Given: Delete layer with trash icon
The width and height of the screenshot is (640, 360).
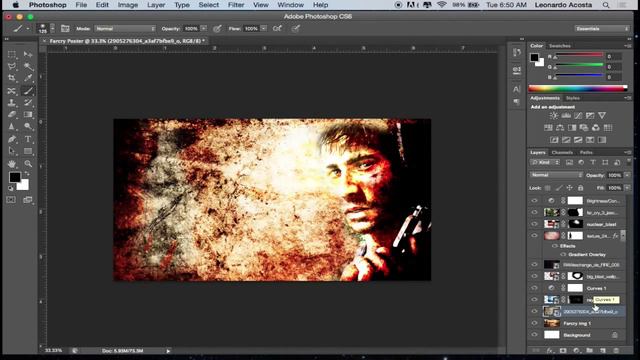Looking at the screenshot, I should pos(616,351).
